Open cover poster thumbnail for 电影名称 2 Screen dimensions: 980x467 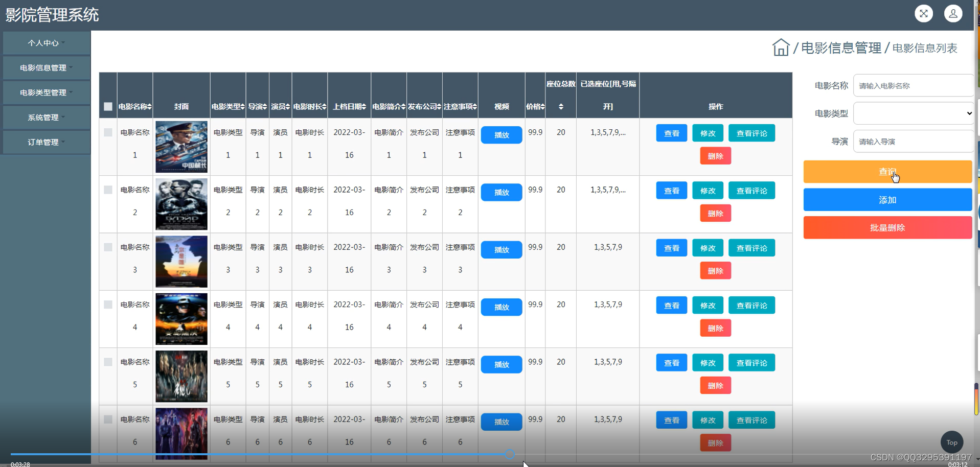tap(181, 204)
